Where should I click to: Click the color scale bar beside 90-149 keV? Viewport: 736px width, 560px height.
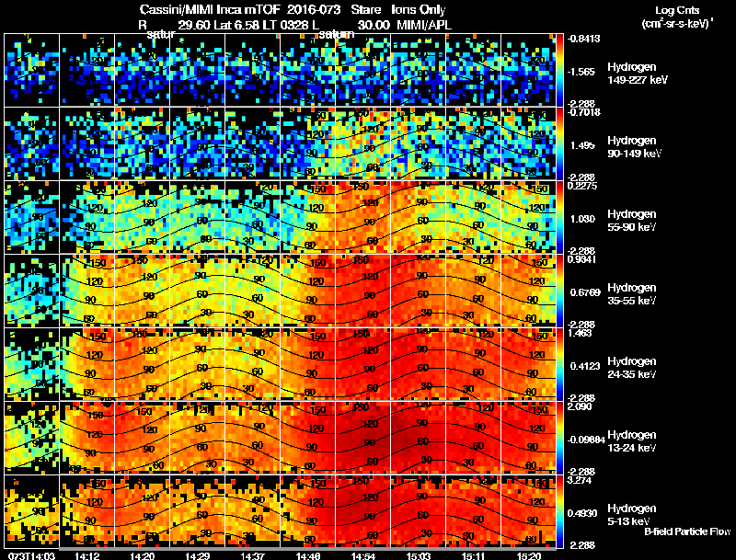click(x=560, y=143)
